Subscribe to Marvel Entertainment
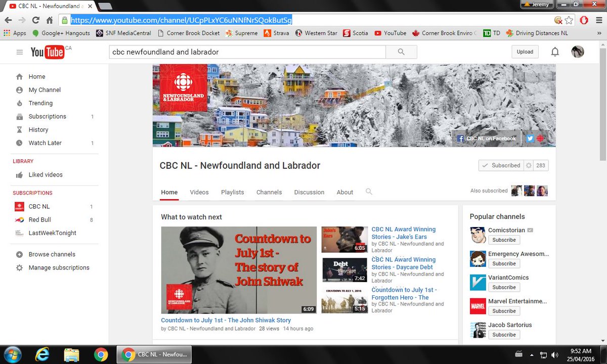 pyautogui.click(x=504, y=311)
